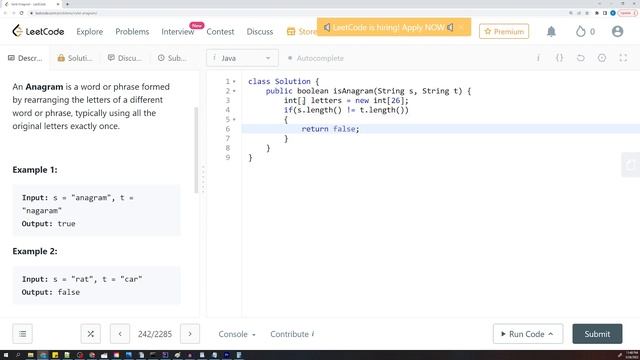Image resolution: width=640 pixels, height=360 pixels.
Task: Open the Explore menu
Action: tap(89, 31)
